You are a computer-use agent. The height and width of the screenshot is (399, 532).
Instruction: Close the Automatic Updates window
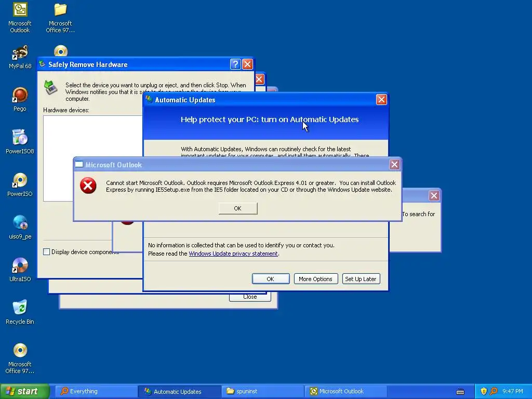pyautogui.click(x=381, y=99)
